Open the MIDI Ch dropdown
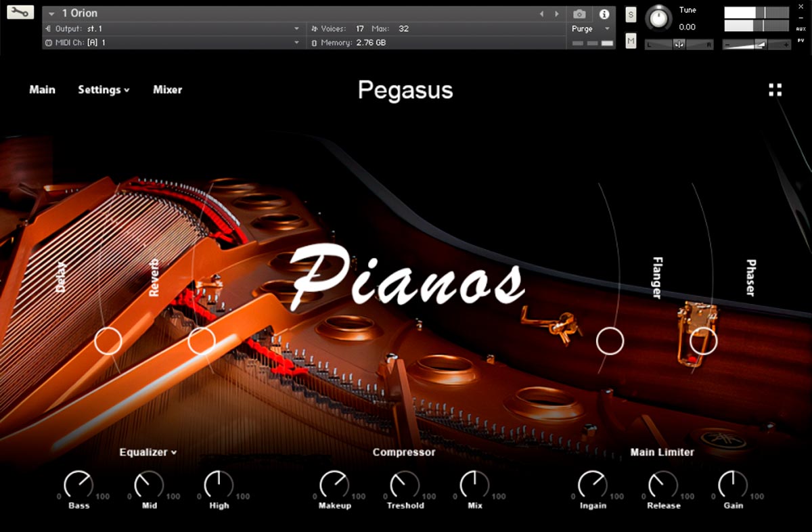812x532 pixels. [296, 43]
